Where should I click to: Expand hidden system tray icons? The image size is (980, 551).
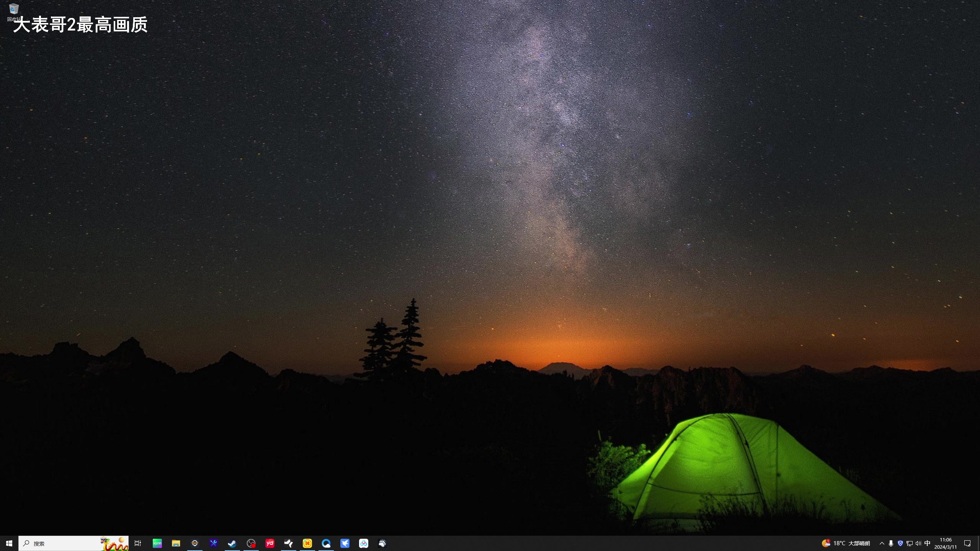click(882, 543)
